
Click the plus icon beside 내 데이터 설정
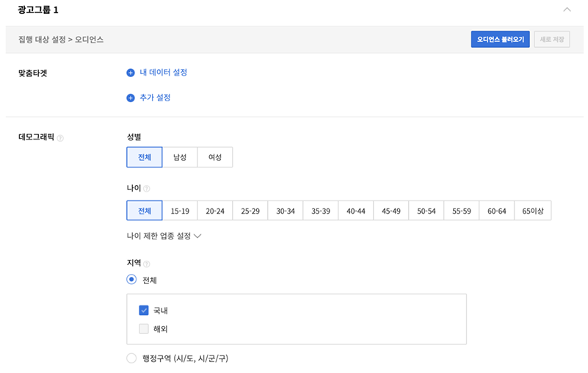[131, 73]
